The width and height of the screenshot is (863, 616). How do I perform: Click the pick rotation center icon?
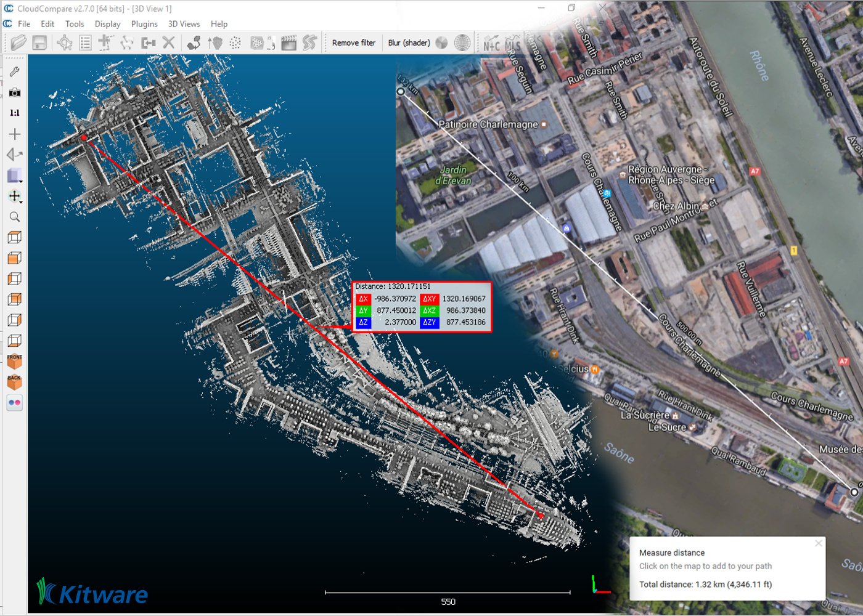point(106,43)
